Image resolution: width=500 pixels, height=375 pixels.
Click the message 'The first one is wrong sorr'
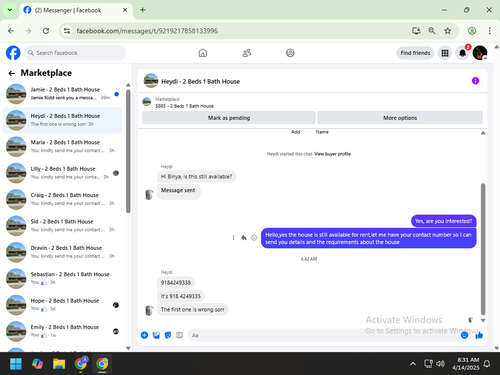(x=192, y=309)
